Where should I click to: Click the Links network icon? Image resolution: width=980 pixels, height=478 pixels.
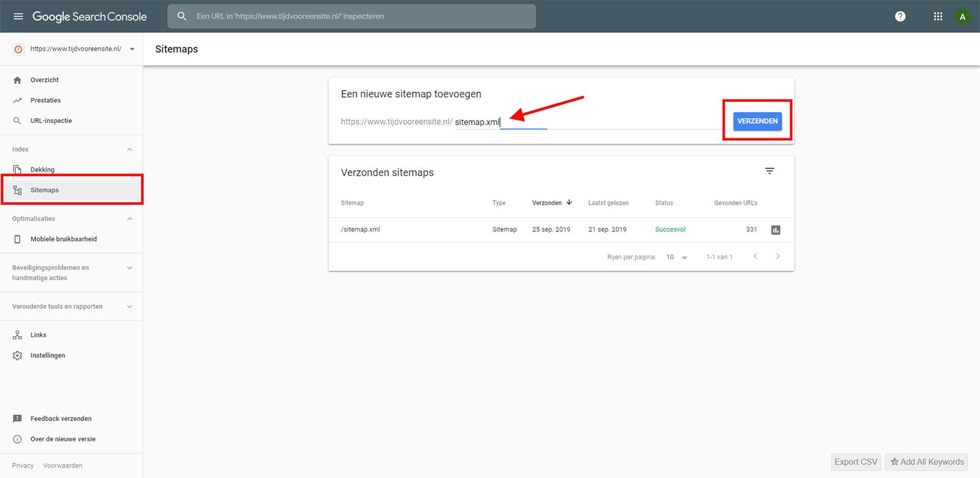[17, 335]
